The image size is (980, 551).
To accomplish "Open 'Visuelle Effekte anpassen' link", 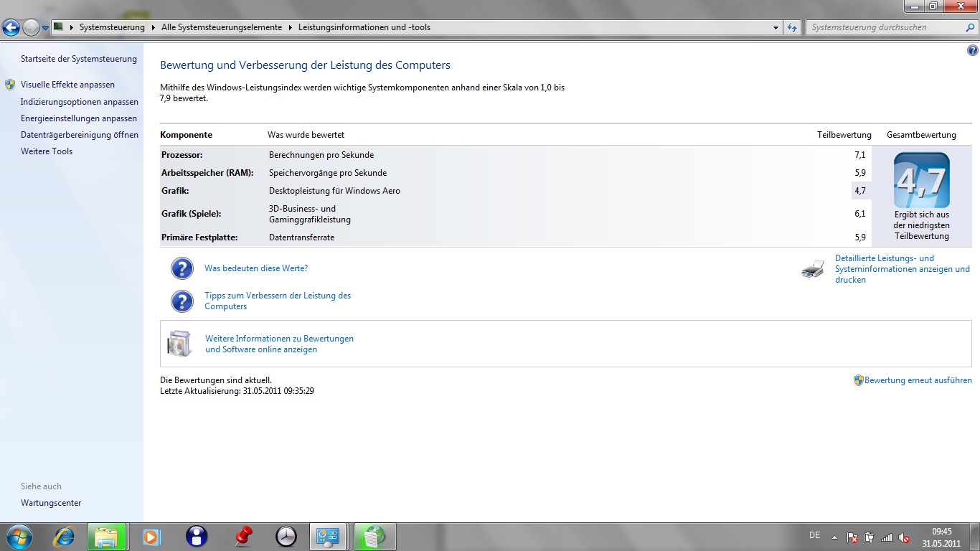I will click(67, 85).
